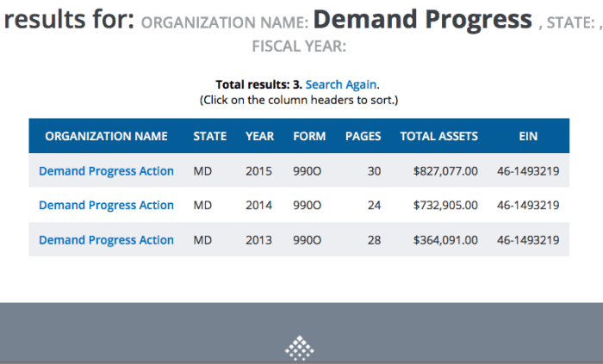
Task: Click the 28 pages cell for 2013
Action: point(374,240)
